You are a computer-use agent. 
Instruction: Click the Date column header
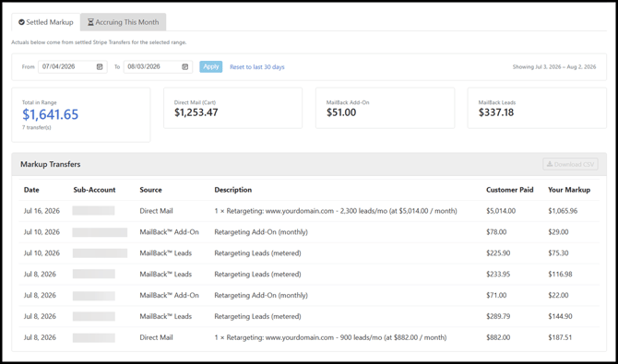click(x=31, y=190)
